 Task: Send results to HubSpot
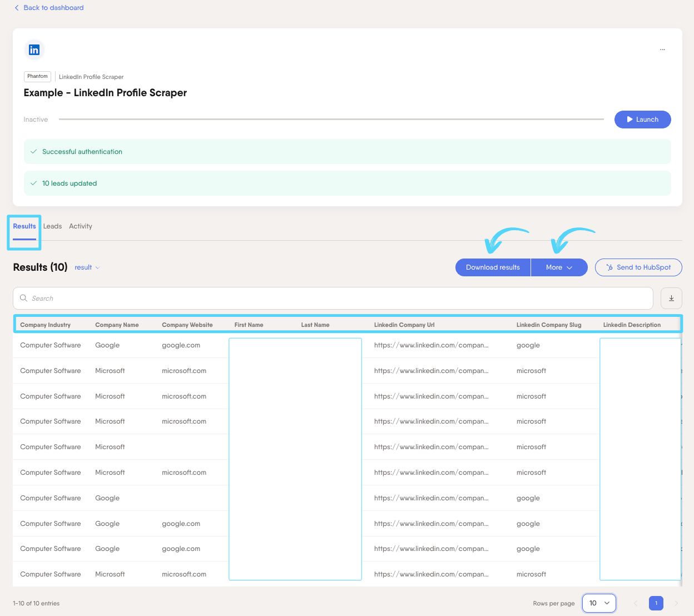pos(638,267)
